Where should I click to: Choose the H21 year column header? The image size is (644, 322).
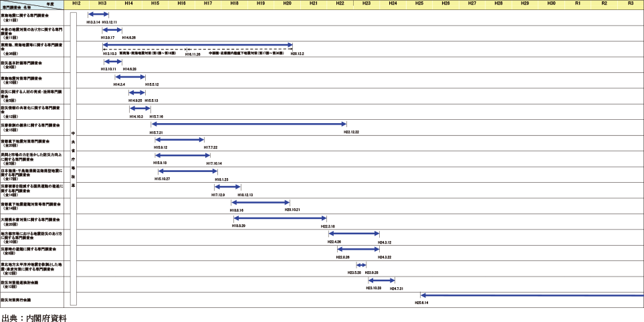click(314, 3)
